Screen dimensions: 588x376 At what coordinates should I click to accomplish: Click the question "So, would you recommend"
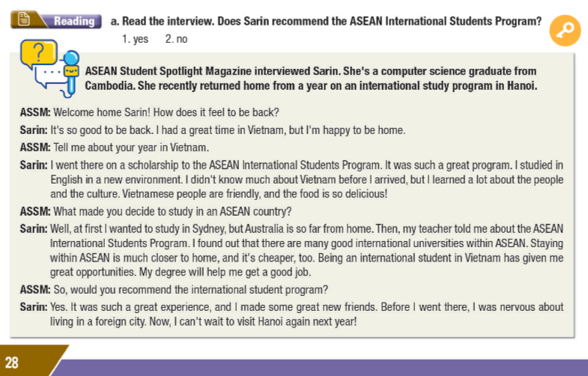coord(190,291)
